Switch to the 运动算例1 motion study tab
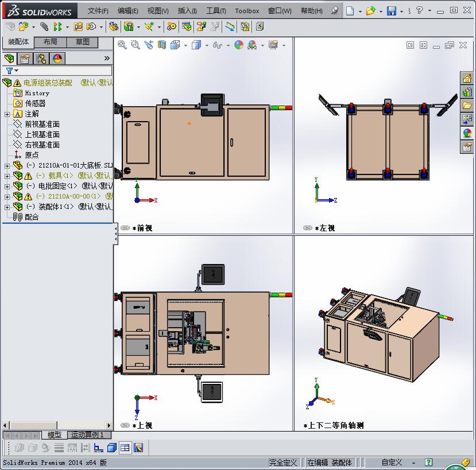The image size is (476, 470). (x=88, y=435)
